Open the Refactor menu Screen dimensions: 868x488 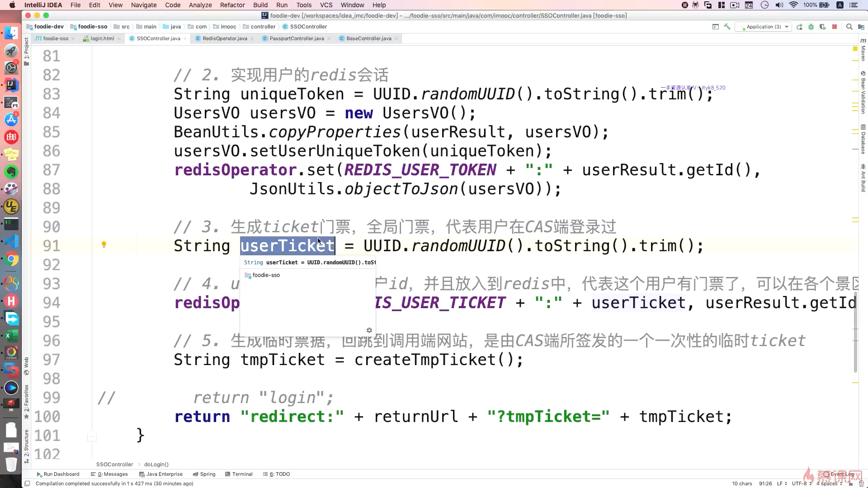coord(232,5)
